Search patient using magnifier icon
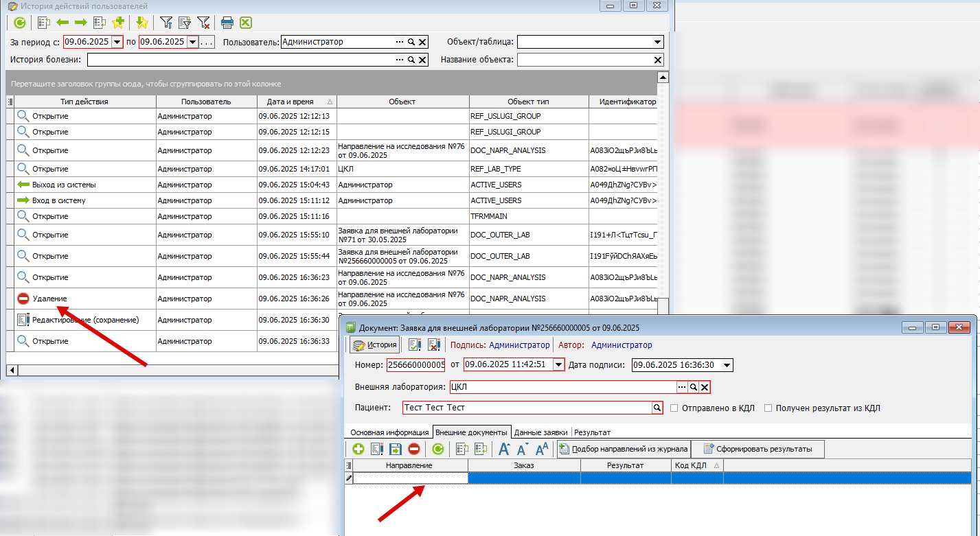 pos(657,408)
